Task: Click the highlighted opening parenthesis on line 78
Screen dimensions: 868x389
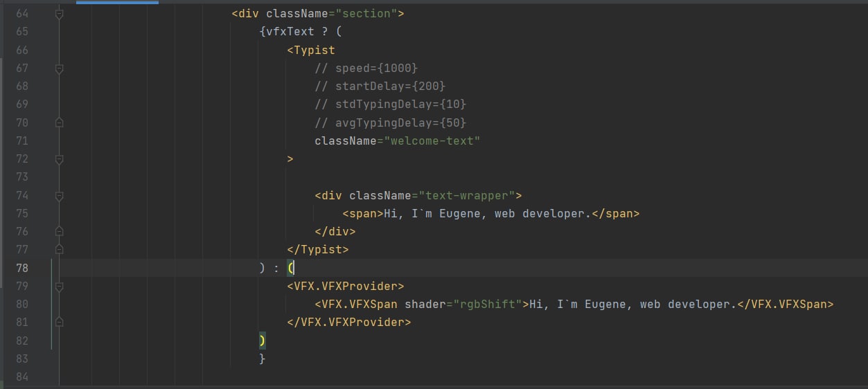Action: [x=291, y=268]
